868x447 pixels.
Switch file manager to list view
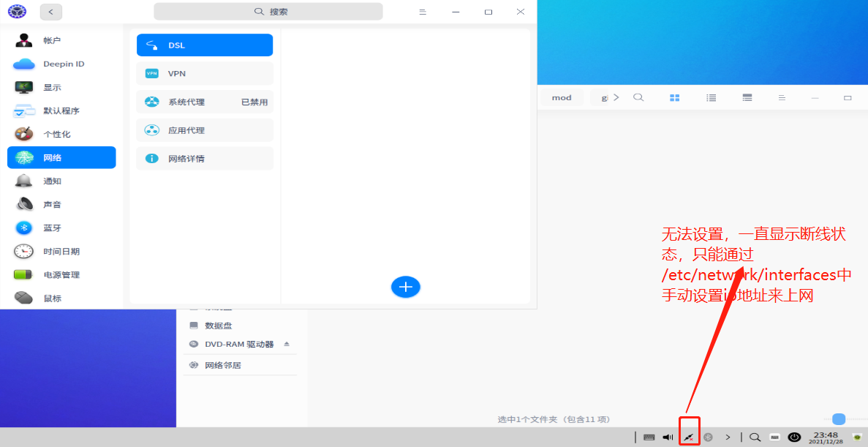coord(712,97)
